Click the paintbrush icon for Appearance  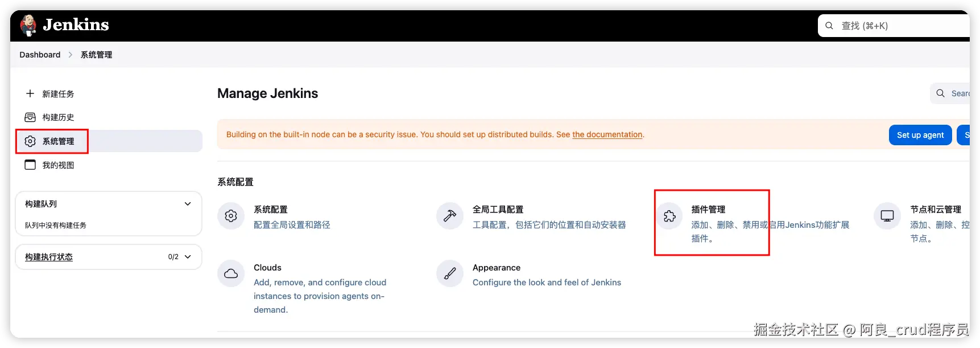tap(450, 274)
